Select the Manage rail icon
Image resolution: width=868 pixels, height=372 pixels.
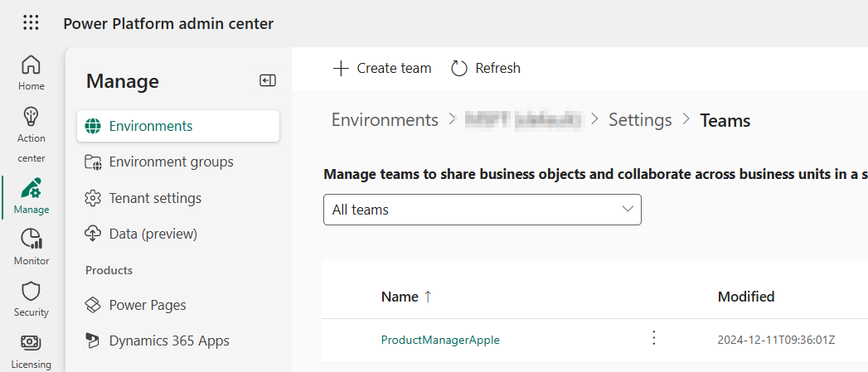(31, 188)
